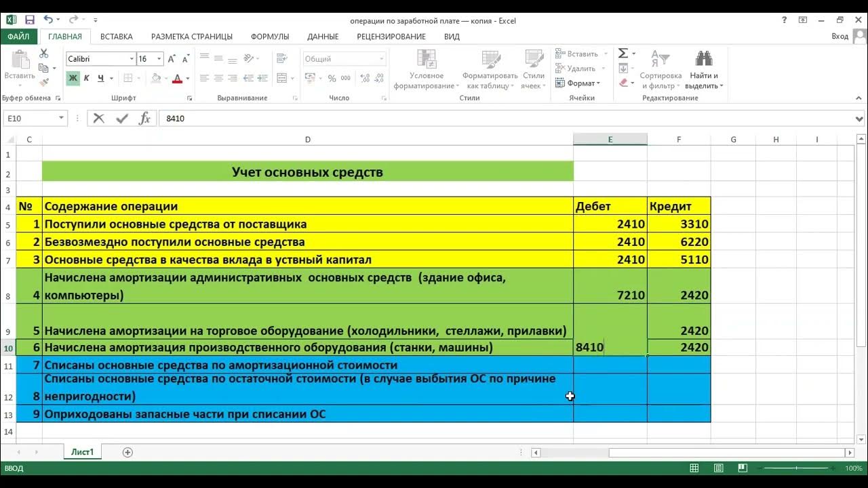Switch to the РАЗМЕТКА СТРАНИЦЫ tab

coord(192,37)
